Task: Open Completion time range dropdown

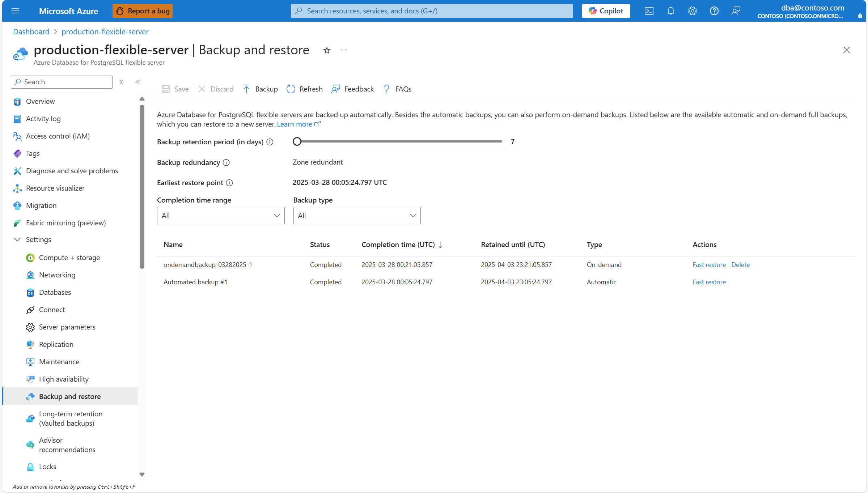Action: click(221, 216)
